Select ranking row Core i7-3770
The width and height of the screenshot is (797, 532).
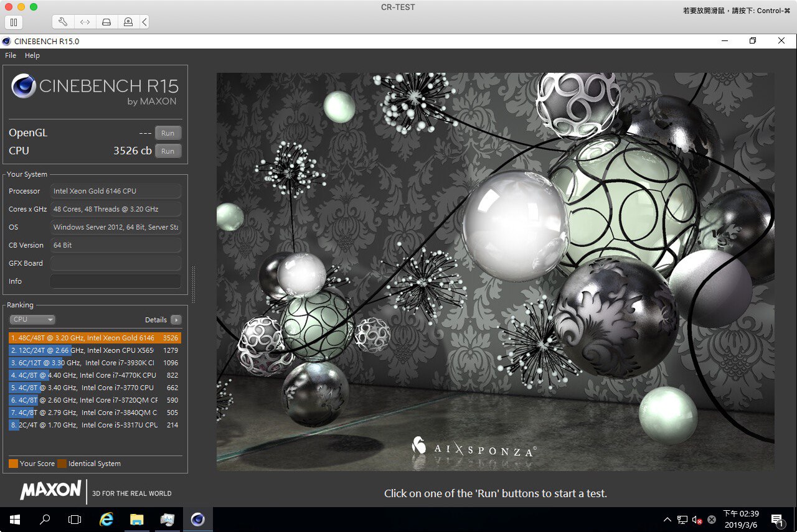click(x=95, y=388)
